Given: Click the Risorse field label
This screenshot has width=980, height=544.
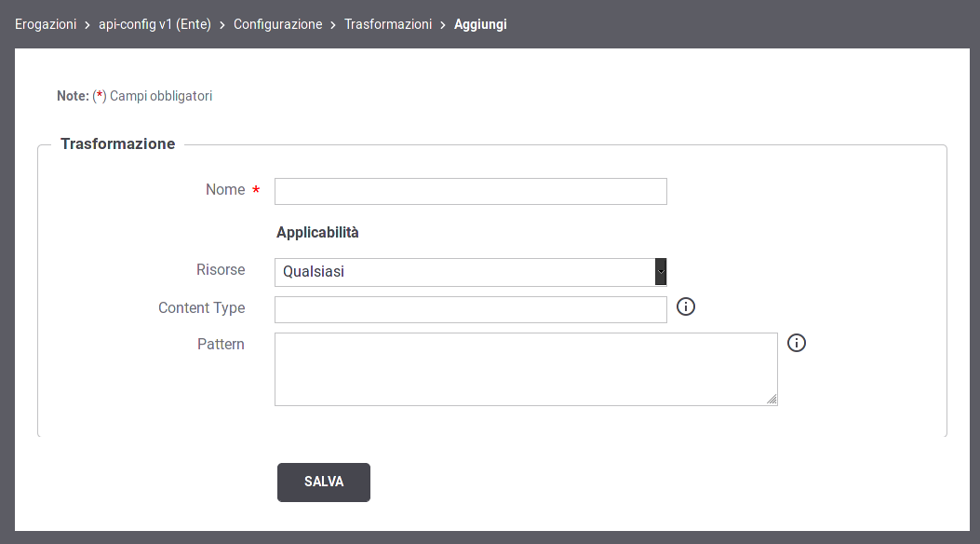Looking at the screenshot, I should pyautogui.click(x=221, y=269).
